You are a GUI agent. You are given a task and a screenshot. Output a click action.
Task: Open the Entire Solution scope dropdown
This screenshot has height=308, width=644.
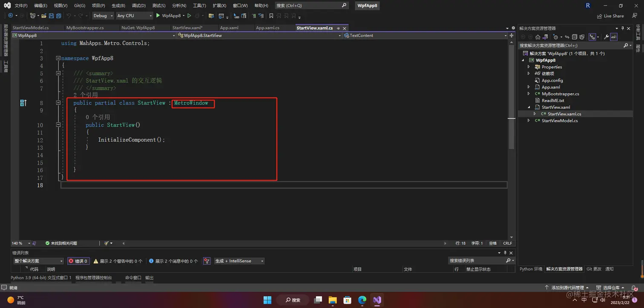[x=38, y=261]
